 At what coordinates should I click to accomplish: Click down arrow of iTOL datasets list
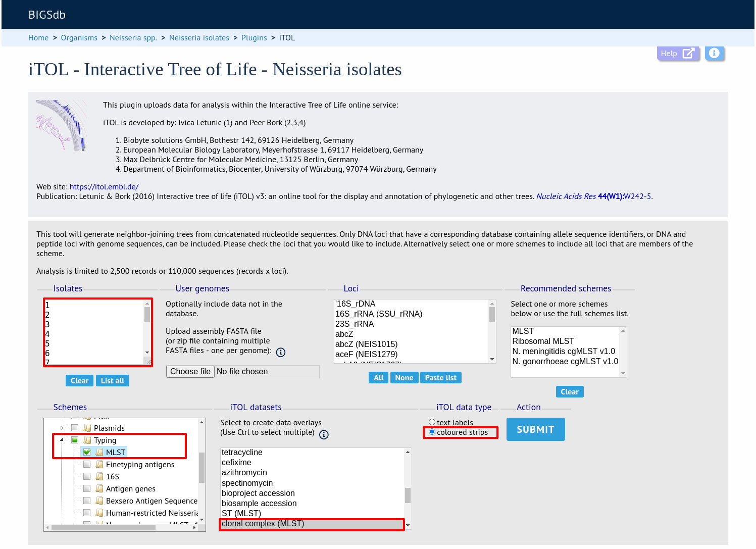(408, 525)
